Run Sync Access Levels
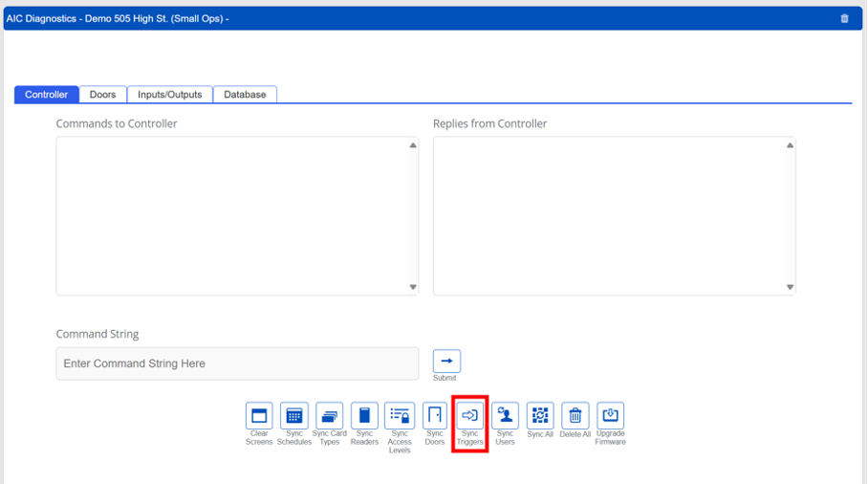Screen dimensions: 868x484 400,415
